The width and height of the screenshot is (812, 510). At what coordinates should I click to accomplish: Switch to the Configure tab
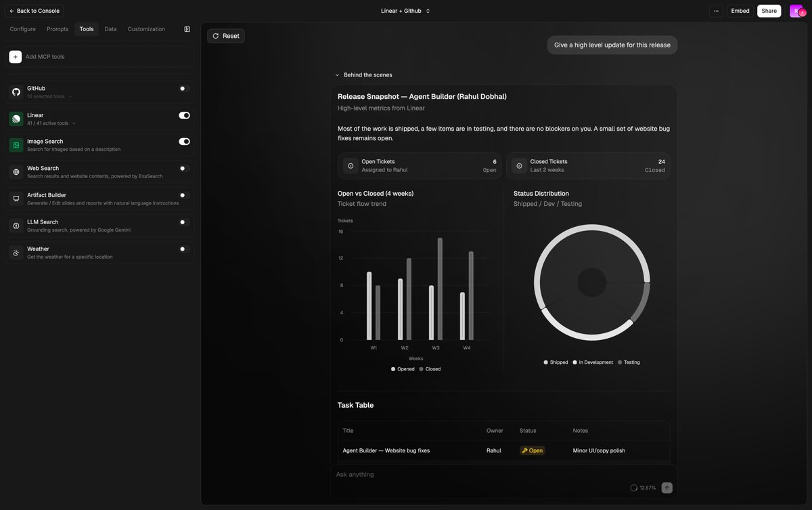click(23, 29)
